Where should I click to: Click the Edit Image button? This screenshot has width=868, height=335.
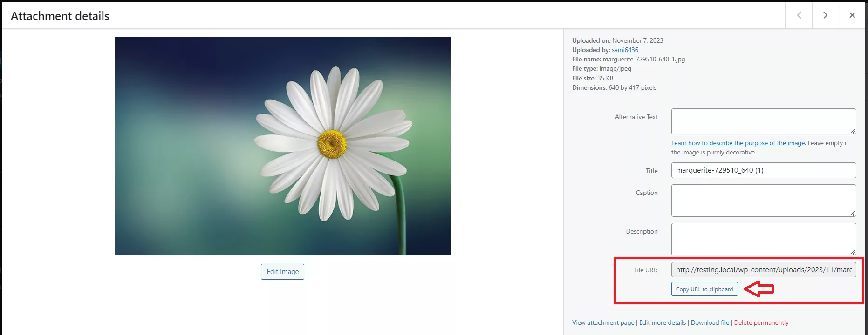282,272
